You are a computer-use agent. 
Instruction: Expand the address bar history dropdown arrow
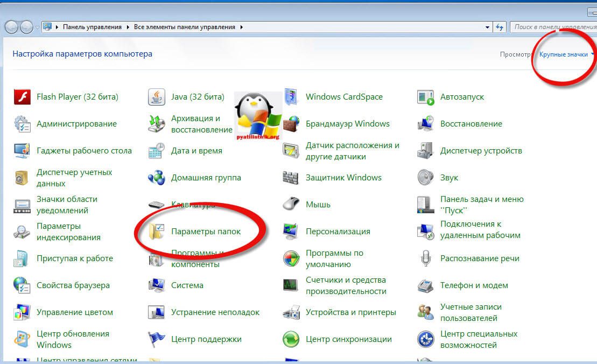tap(487, 27)
